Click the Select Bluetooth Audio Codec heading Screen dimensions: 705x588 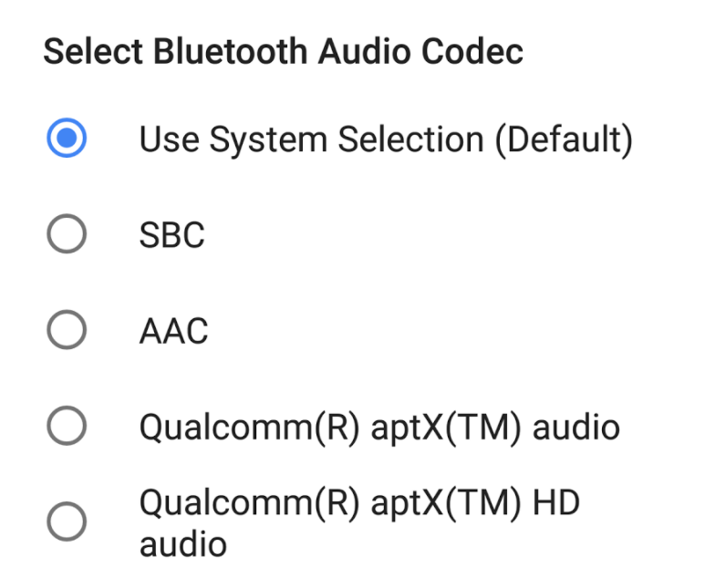point(284,52)
